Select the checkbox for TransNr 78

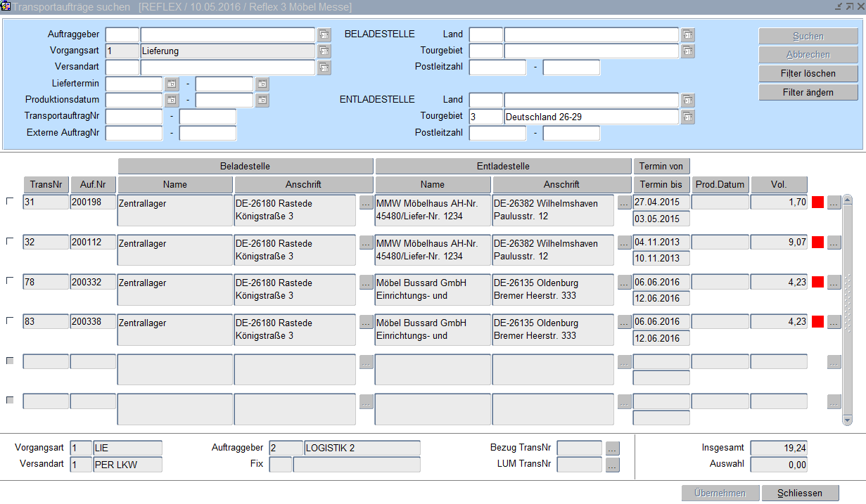[x=10, y=281]
